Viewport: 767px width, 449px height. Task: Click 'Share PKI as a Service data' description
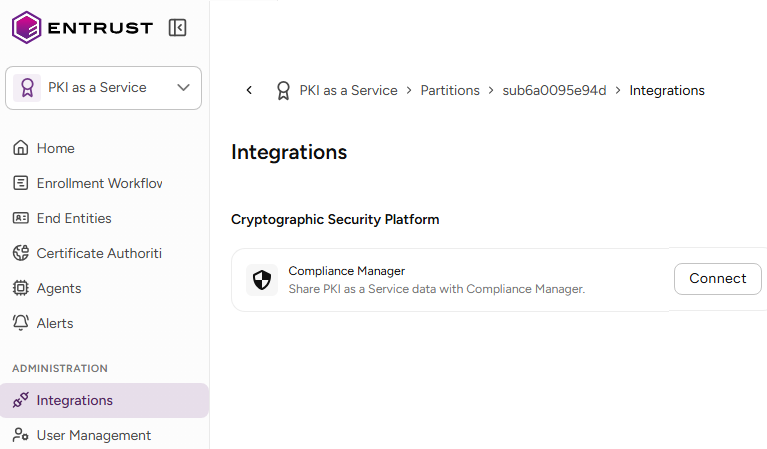pos(436,289)
